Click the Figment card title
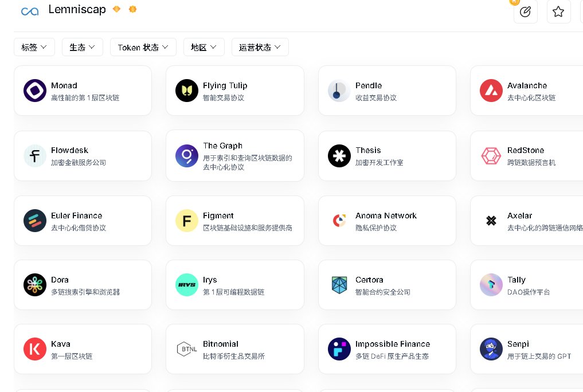This screenshot has height=392, width=583. 218,215
